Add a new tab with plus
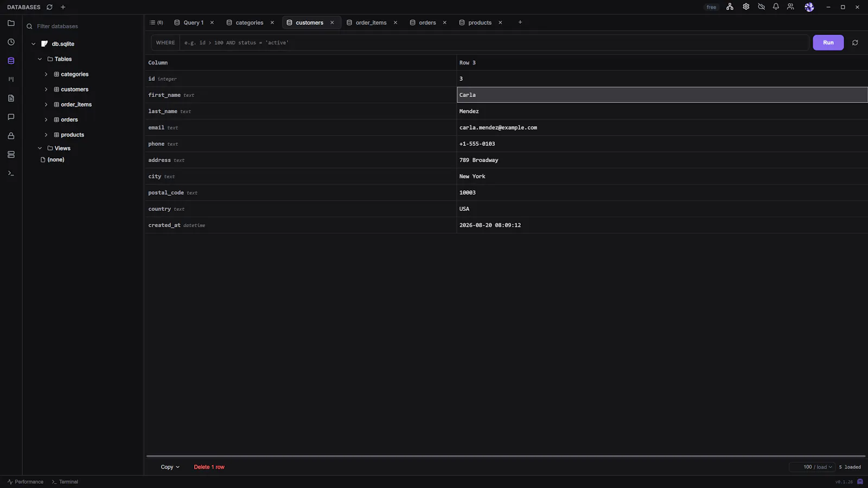Screen dimensions: 868x488 tap(520, 22)
